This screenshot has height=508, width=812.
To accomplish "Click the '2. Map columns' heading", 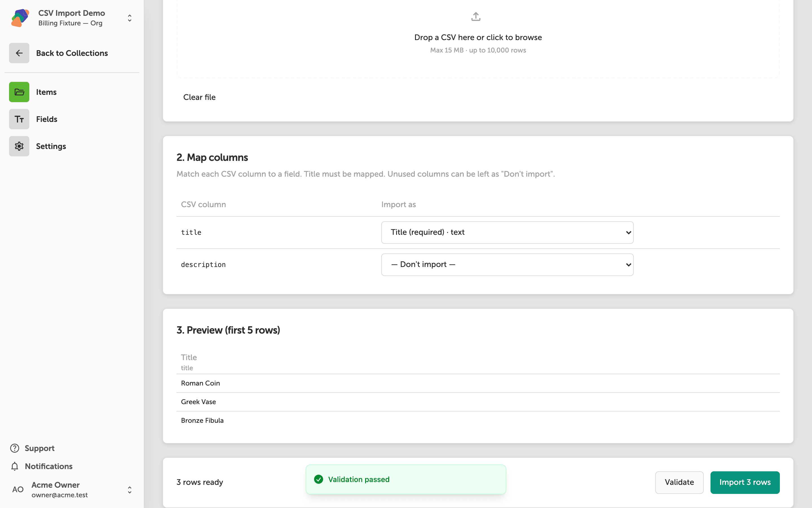I will (x=212, y=157).
